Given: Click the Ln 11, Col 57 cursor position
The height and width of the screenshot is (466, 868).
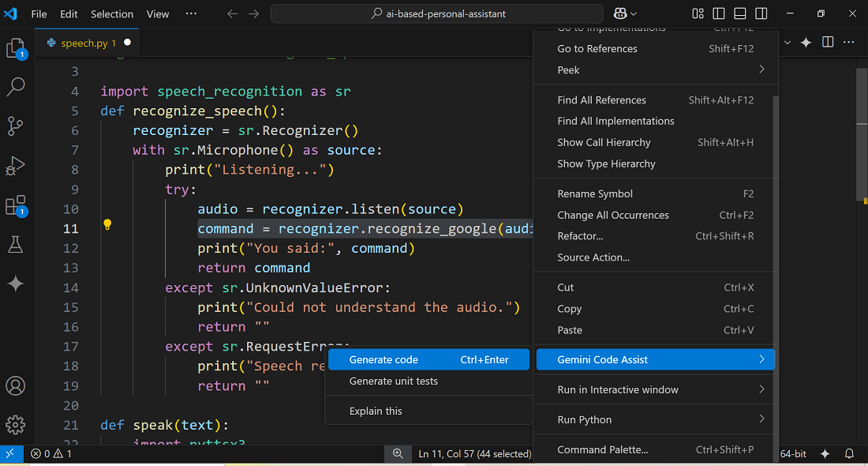Looking at the screenshot, I should pyautogui.click(x=474, y=454).
